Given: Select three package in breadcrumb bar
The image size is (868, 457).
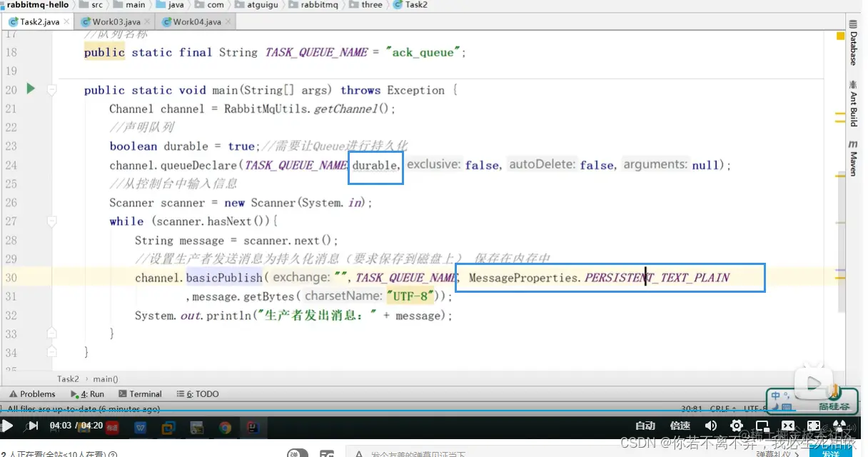Looking at the screenshot, I should (367, 4).
